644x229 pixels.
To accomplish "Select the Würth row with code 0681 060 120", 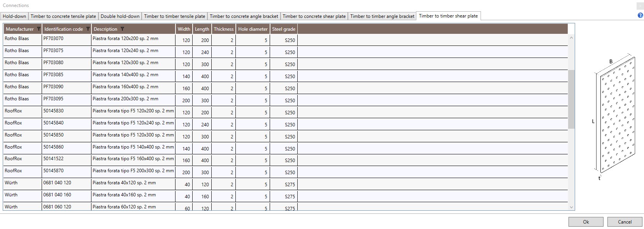I will (285, 207).
